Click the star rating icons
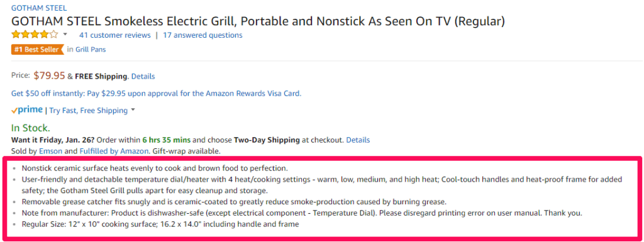 coord(35,35)
